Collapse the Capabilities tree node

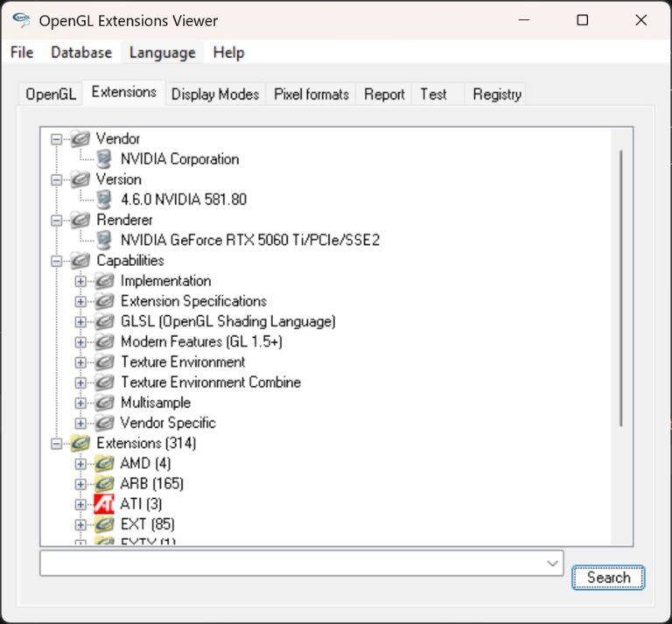coord(57,261)
